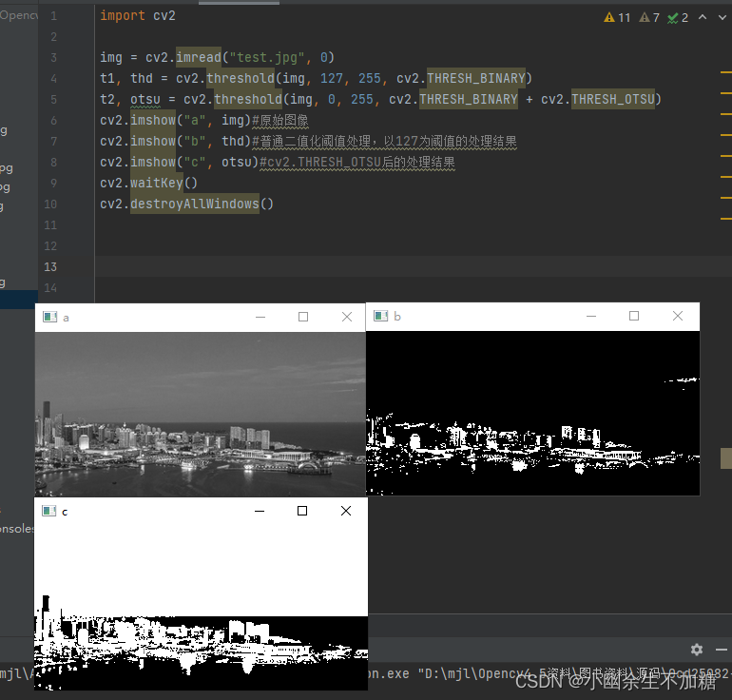Open the run panel settings gear
732x700 pixels.
pos(697,650)
